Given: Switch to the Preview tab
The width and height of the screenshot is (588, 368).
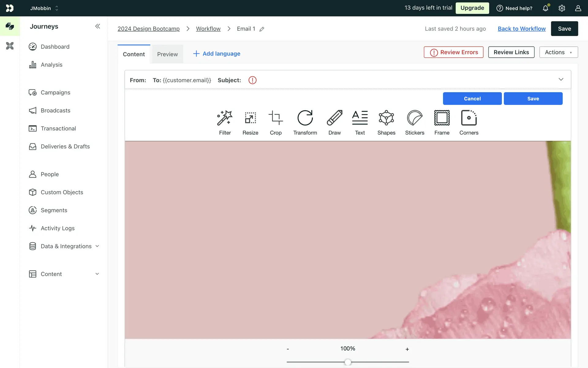Looking at the screenshot, I should (167, 54).
